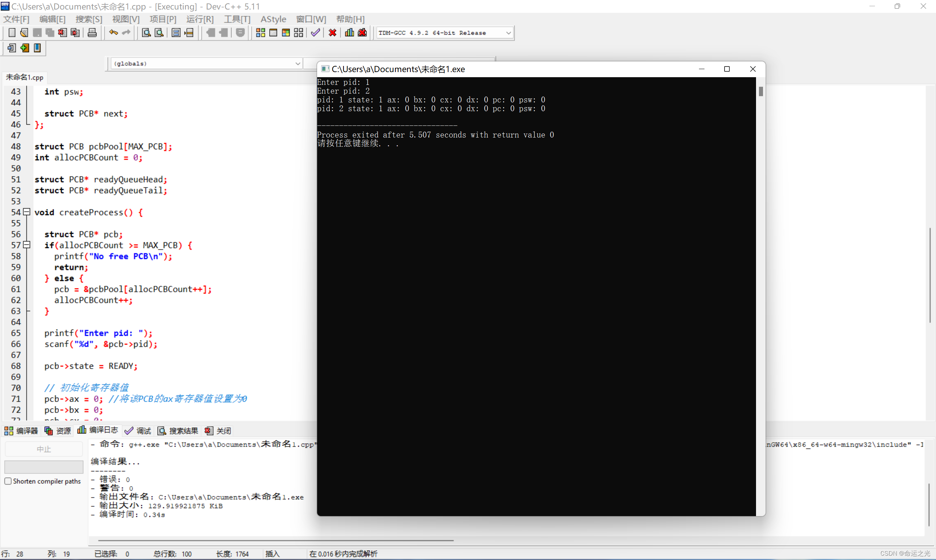Click the red X Stop Execution icon
This screenshot has height=560, width=936.
pos(332,33)
